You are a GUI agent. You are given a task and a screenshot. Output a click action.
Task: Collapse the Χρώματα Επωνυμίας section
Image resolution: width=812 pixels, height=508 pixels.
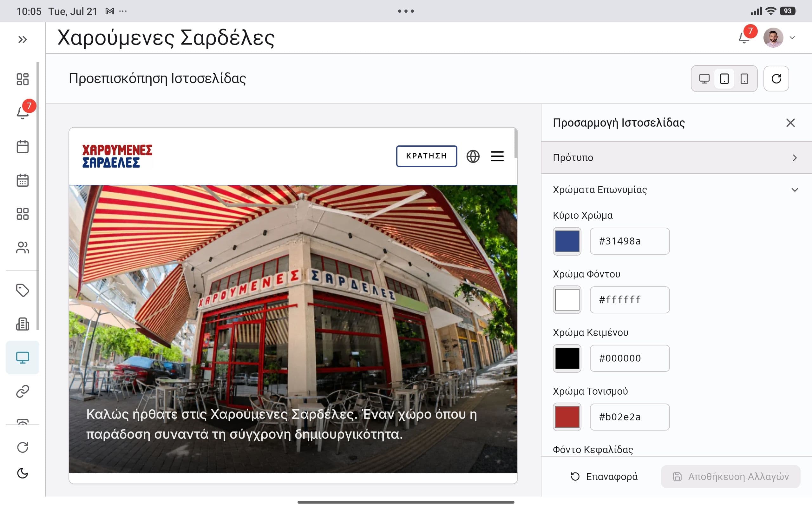[677, 190]
